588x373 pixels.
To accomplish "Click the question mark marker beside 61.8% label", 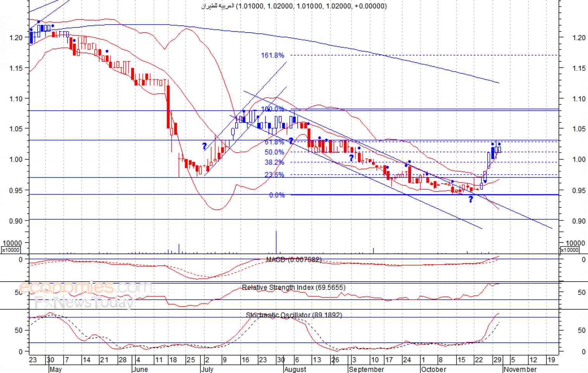I will [291, 141].
